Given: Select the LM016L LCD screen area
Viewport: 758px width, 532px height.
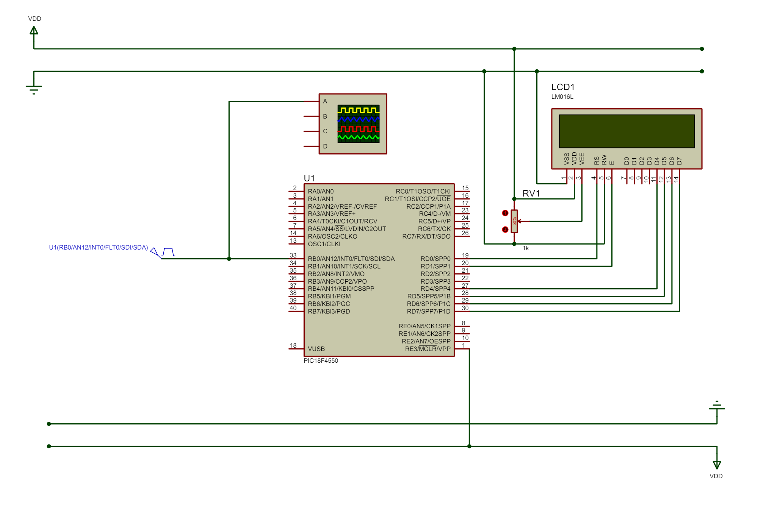Looking at the screenshot, I should pos(626,131).
